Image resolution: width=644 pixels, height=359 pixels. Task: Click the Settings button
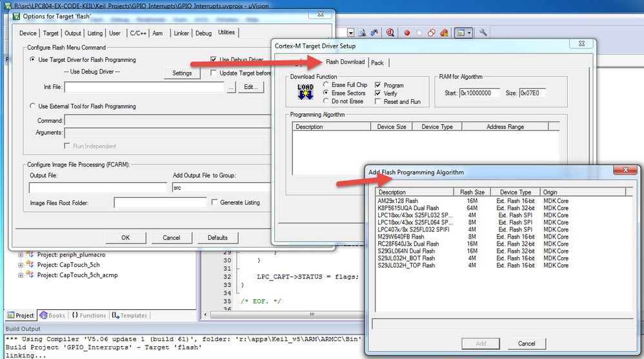tap(182, 73)
